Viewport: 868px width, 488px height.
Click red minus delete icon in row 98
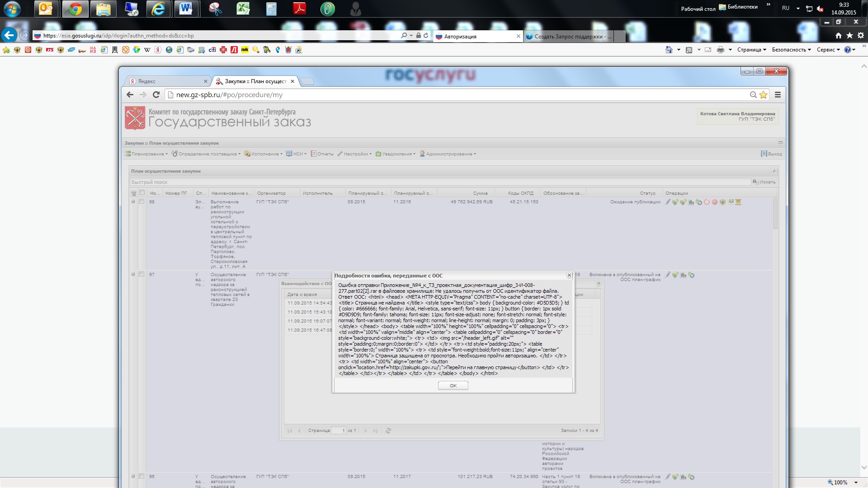click(x=715, y=202)
